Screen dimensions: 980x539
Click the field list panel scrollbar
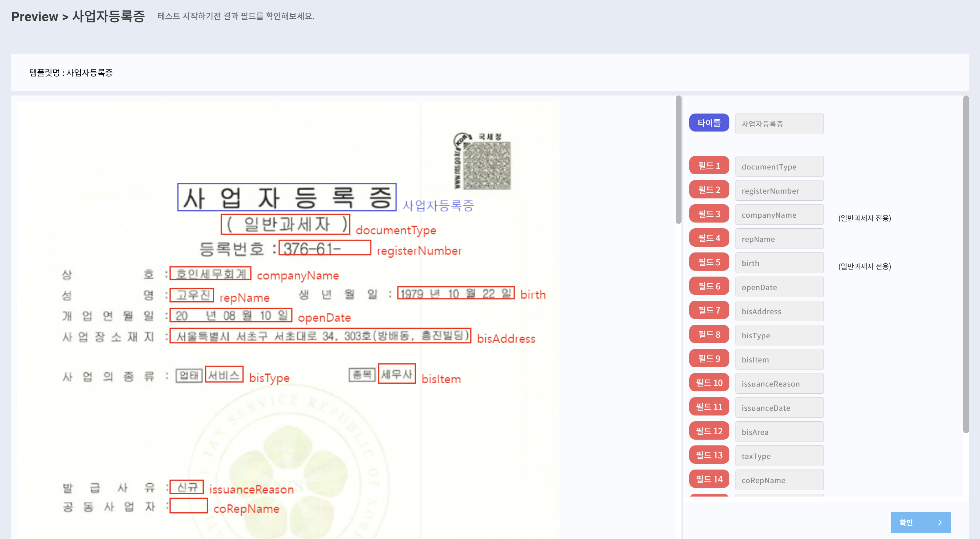966,265
